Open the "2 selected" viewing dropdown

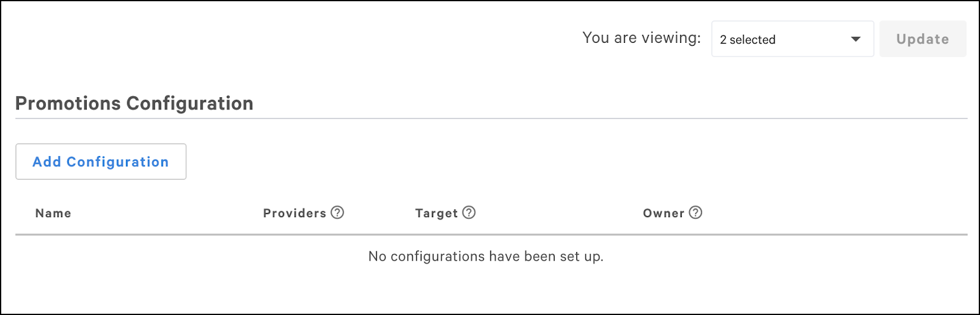[792, 39]
